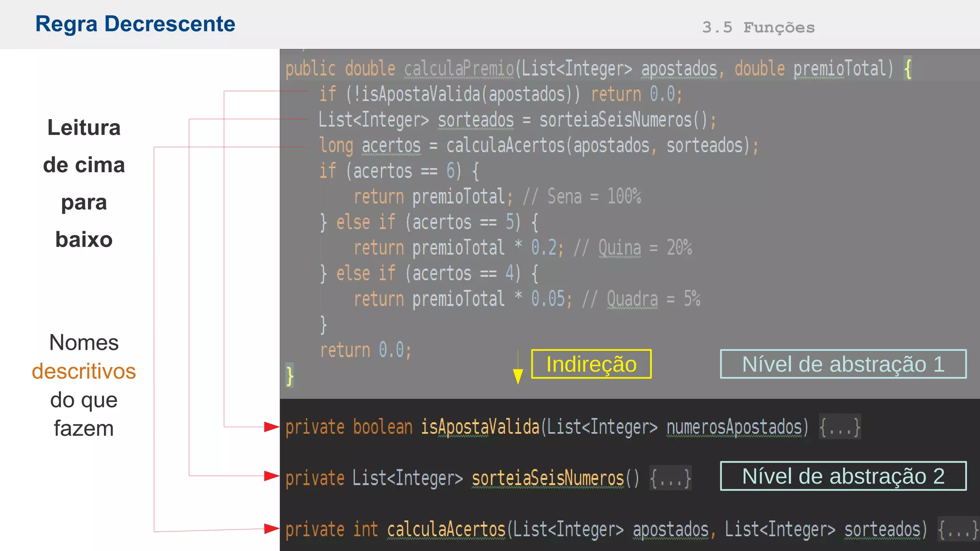Expand folded body of calculaAcertos method

tap(957, 529)
